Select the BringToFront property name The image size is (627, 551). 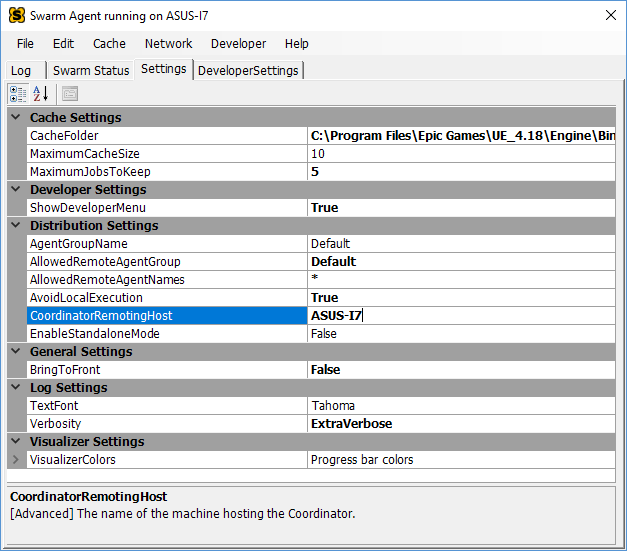tap(167, 370)
